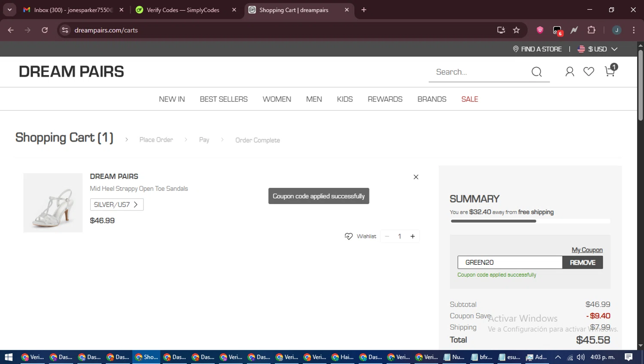Open the bfx... Notepad taskbar window

click(x=482, y=357)
